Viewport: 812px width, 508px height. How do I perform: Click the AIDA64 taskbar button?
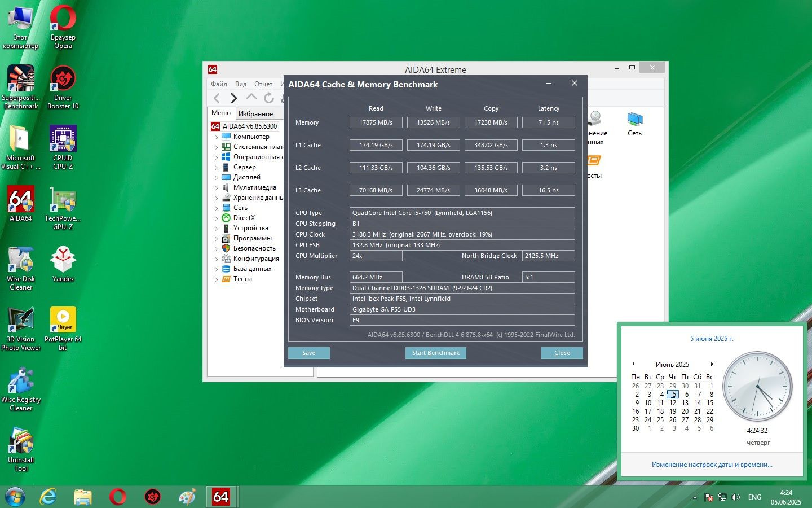coord(220,497)
